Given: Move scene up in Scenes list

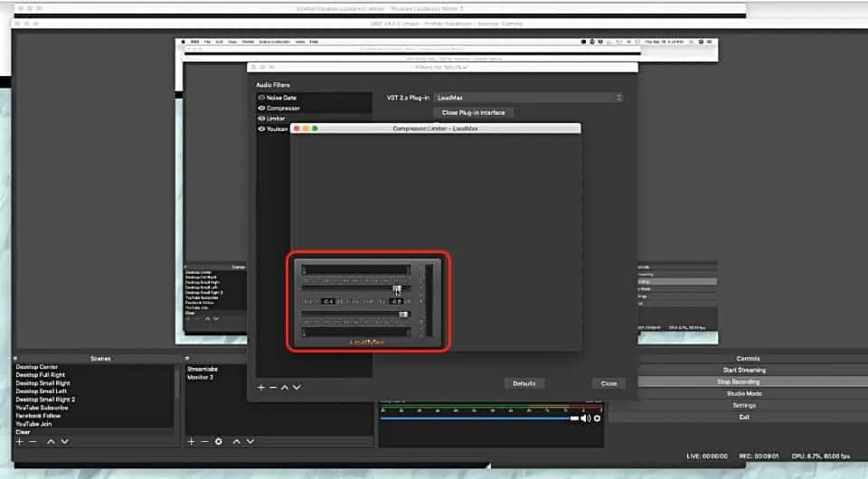Looking at the screenshot, I should click(51, 441).
